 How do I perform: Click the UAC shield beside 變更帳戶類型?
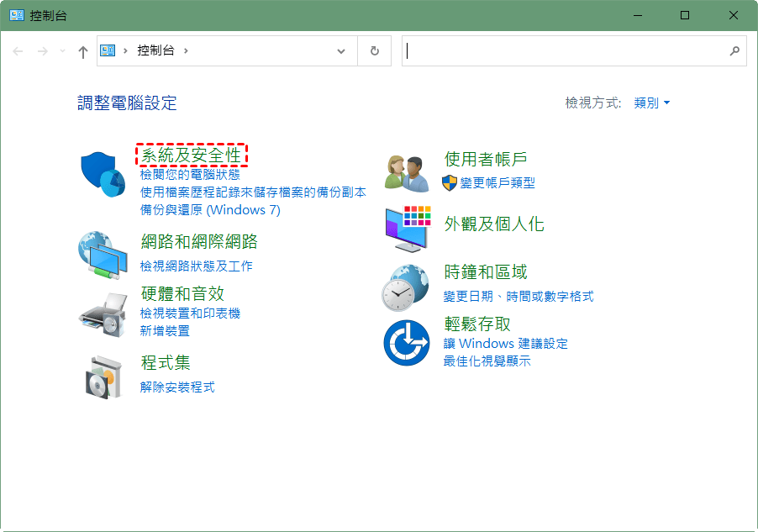pos(450,183)
